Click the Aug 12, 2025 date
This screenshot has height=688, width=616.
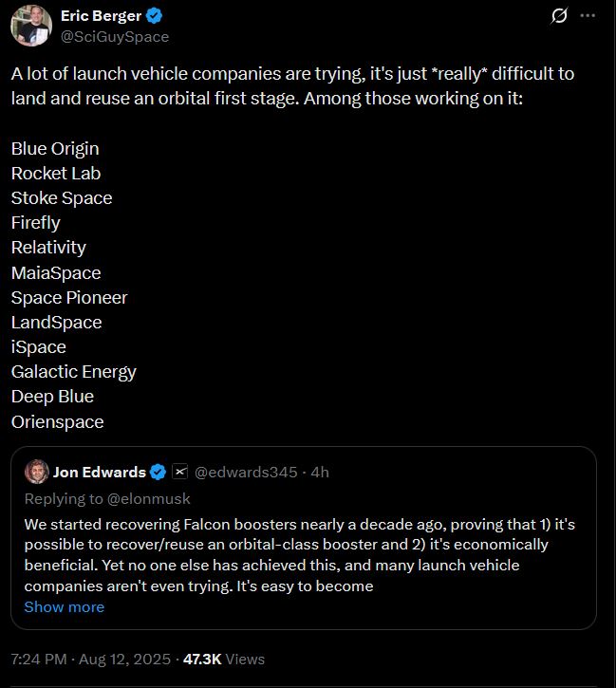pyautogui.click(x=128, y=659)
